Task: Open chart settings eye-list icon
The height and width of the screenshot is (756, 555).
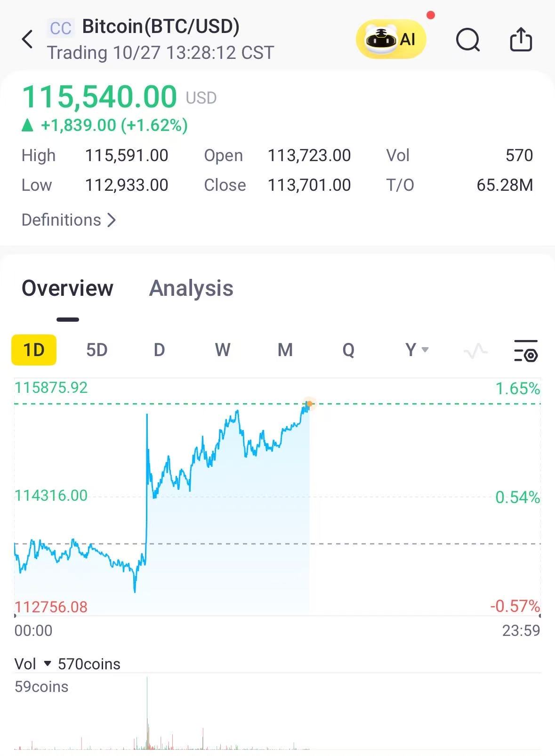Action: click(x=526, y=350)
